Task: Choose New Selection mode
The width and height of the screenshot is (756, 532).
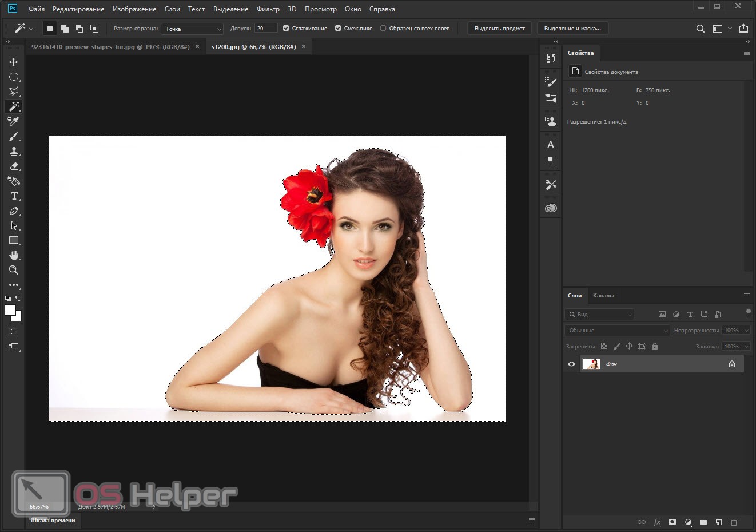Action: pos(50,29)
